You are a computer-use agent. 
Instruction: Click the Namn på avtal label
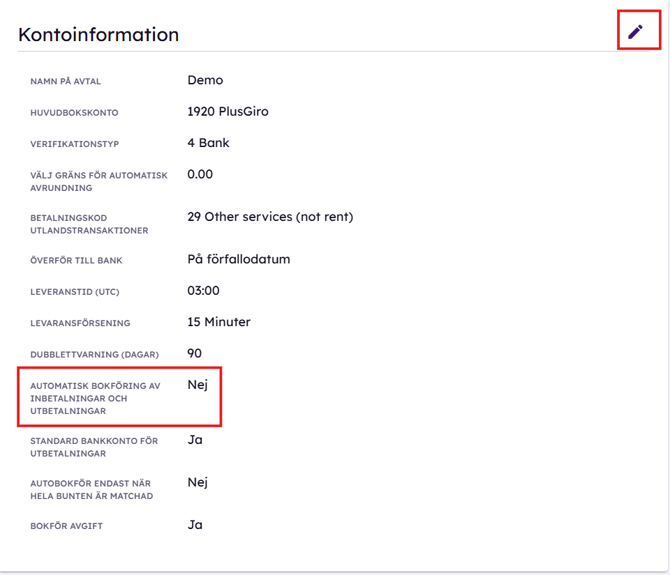[65, 81]
